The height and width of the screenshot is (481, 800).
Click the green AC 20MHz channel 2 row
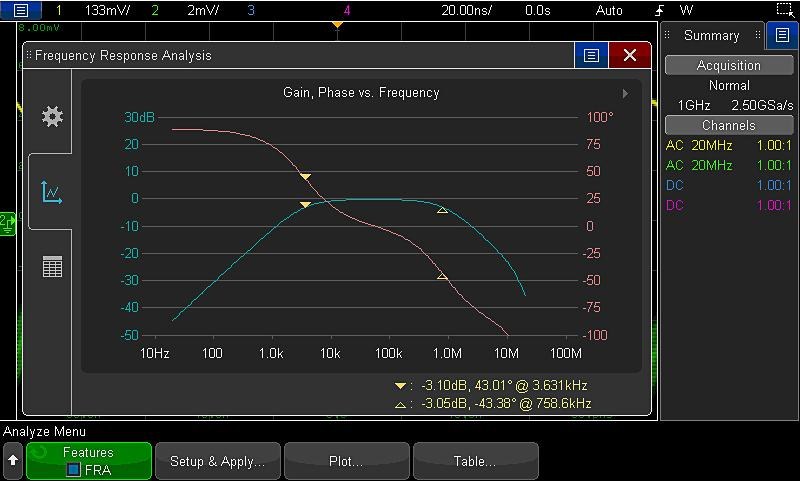tap(729, 165)
